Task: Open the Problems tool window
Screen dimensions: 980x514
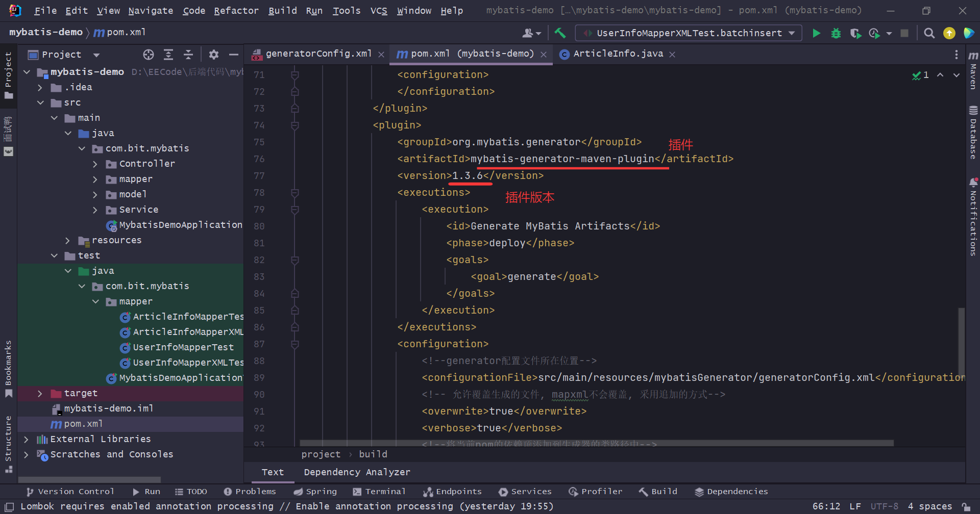Action: coord(250,492)
